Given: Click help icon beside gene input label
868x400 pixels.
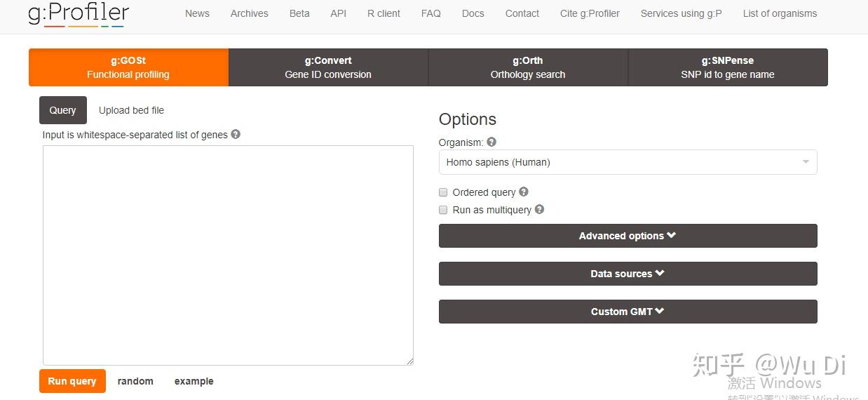Looking at the screenshot, I should coord(236,134).
